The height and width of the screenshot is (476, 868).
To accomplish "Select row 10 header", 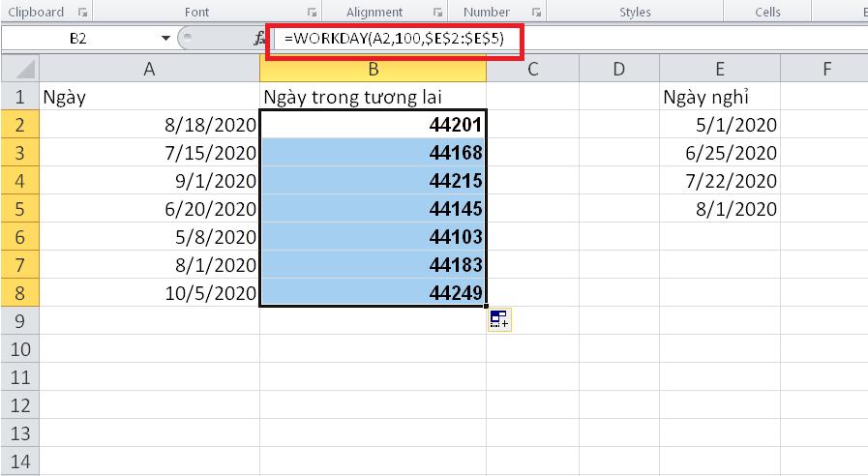I will (20, 349).
